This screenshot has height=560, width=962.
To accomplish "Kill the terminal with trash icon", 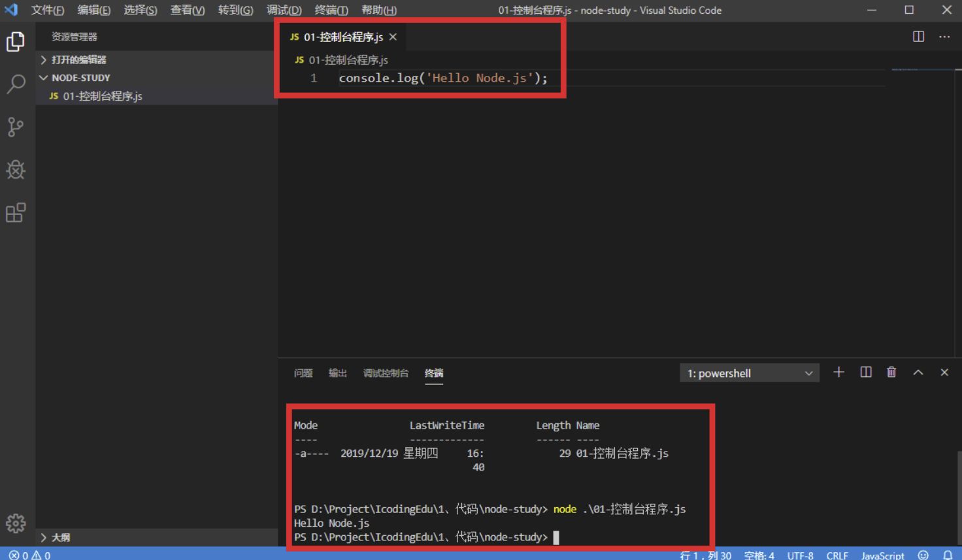I will coord(891,372).
